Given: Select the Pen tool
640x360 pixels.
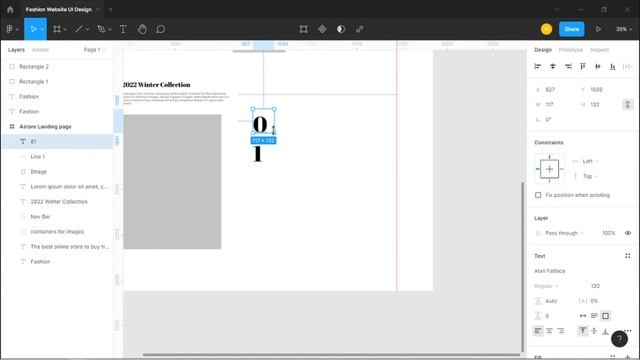Looking at the screenshot, I should click(x=101, y=29).
